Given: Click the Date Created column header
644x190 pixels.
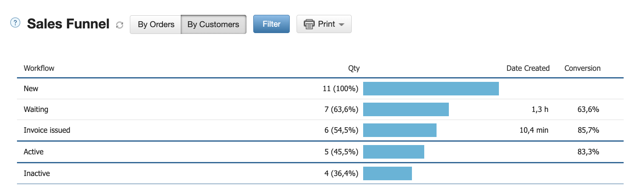Looking at the screenshot, I should pyautogui.click(x=528, y=68).
